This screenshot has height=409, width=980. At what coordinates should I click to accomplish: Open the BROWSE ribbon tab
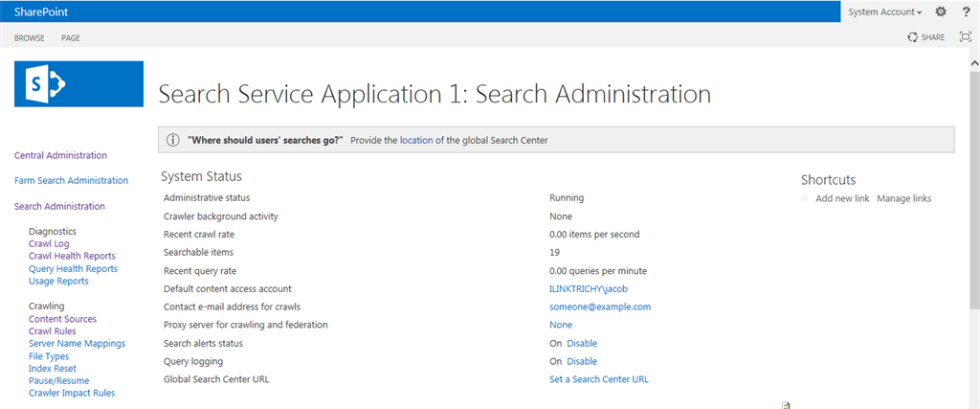coord(29,38)
